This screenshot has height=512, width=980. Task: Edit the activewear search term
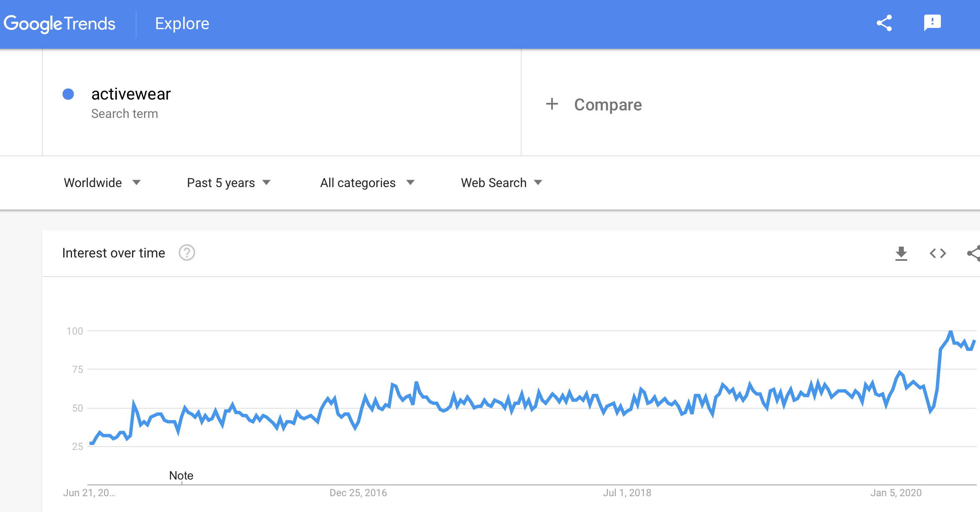point(131,94)
